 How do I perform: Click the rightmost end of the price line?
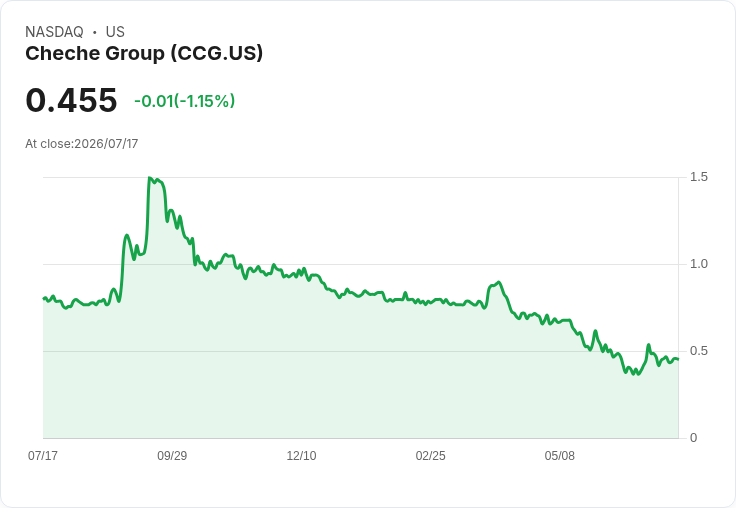point(678,359)
